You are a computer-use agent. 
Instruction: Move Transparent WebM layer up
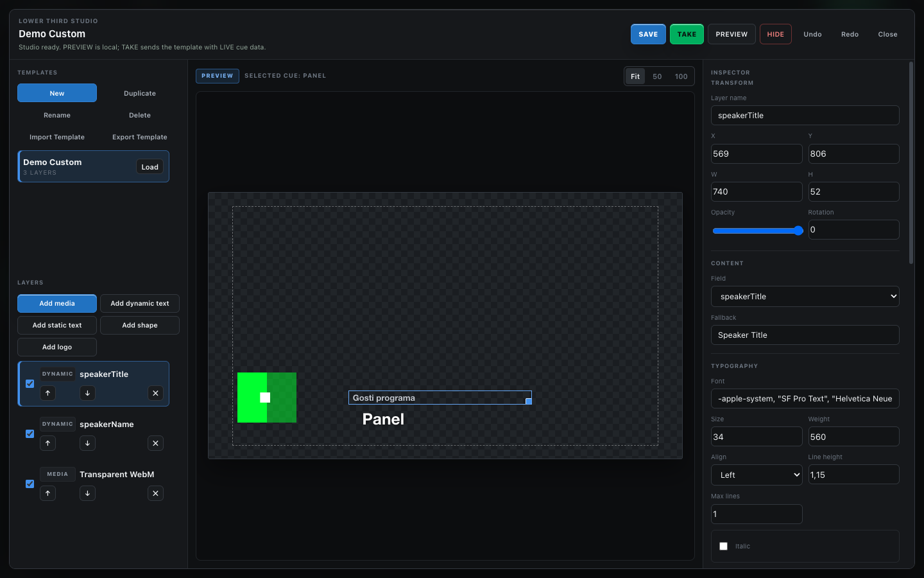[47, 493]
